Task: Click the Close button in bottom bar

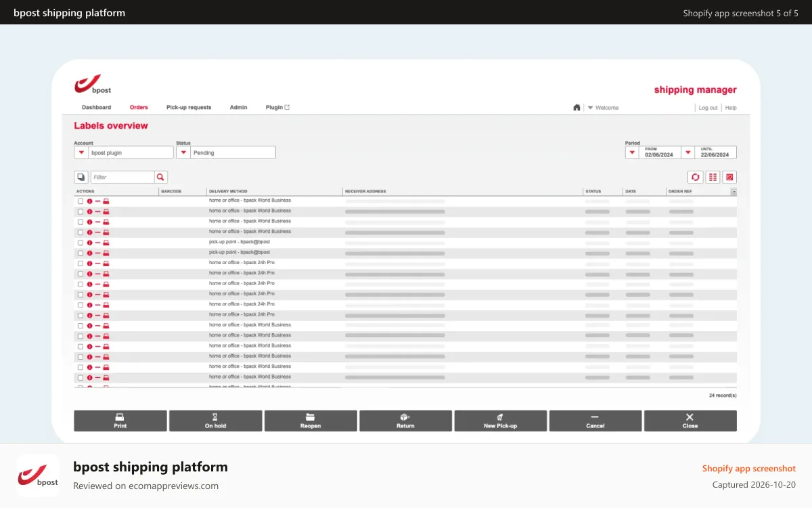Action: point(690,421)
